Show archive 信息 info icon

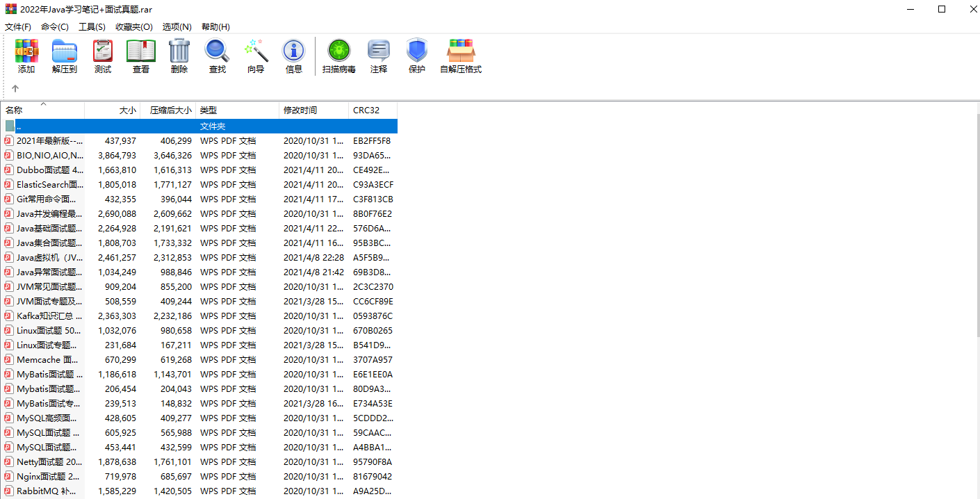pos(293,51)
